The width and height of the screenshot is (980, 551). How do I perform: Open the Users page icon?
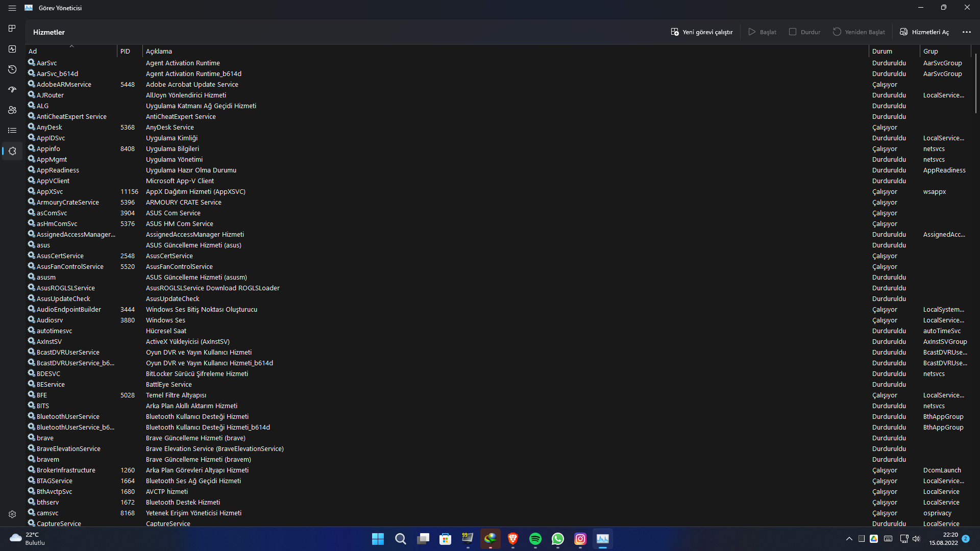pos(12,110)
